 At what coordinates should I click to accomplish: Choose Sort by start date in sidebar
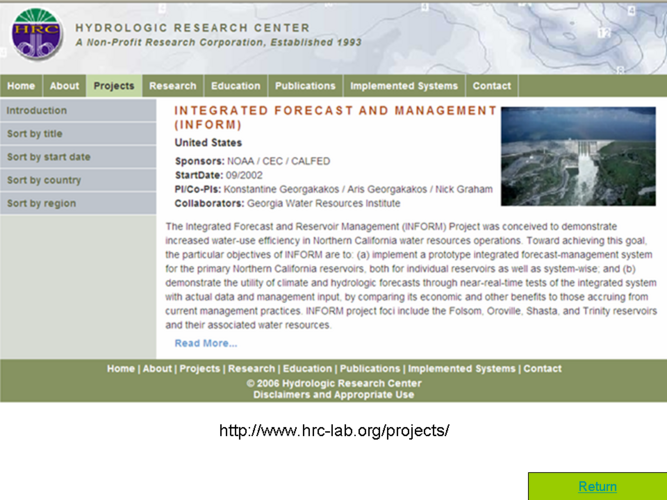point(78,157)
